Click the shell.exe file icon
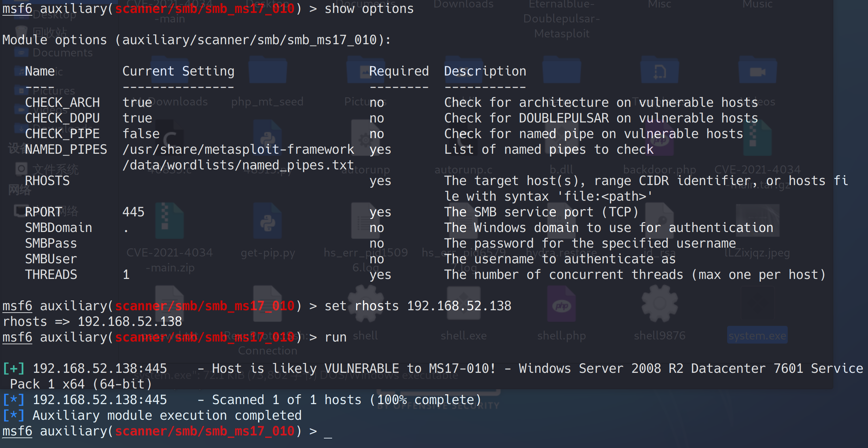This screenshot has height=448, width=868. [463, 304]
